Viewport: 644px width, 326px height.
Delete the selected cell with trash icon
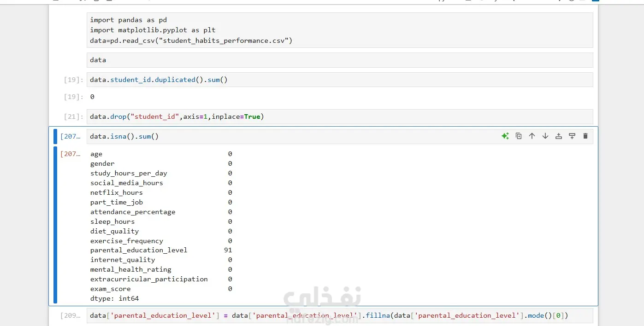585,136
